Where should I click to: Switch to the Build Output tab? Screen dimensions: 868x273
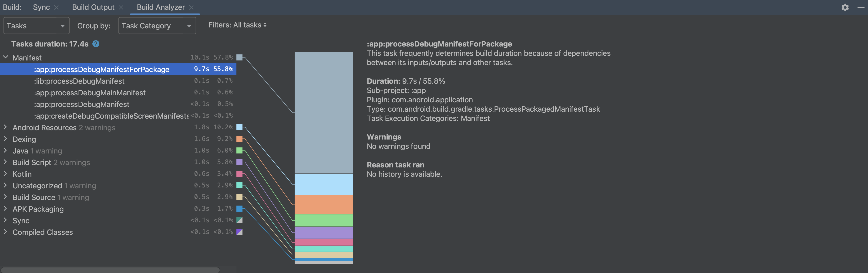pyautogui.click(x=93, y=7)
